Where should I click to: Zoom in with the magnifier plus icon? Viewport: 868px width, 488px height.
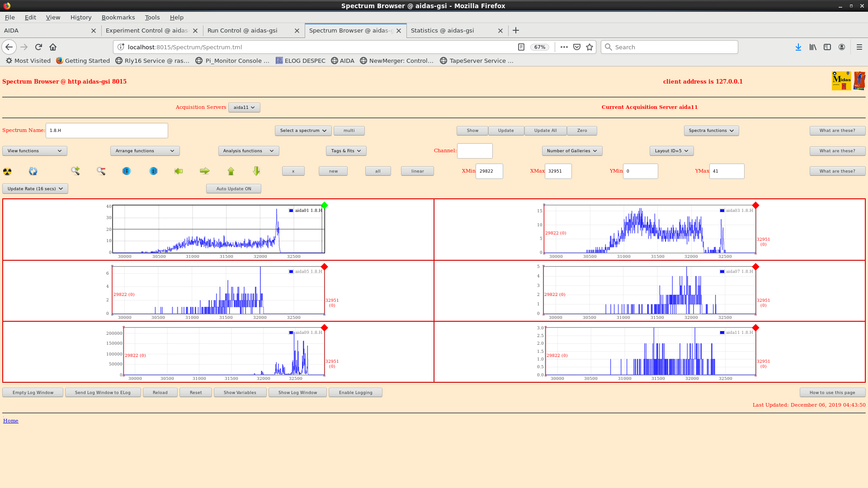pyautogui.click(x=75, y=171)
